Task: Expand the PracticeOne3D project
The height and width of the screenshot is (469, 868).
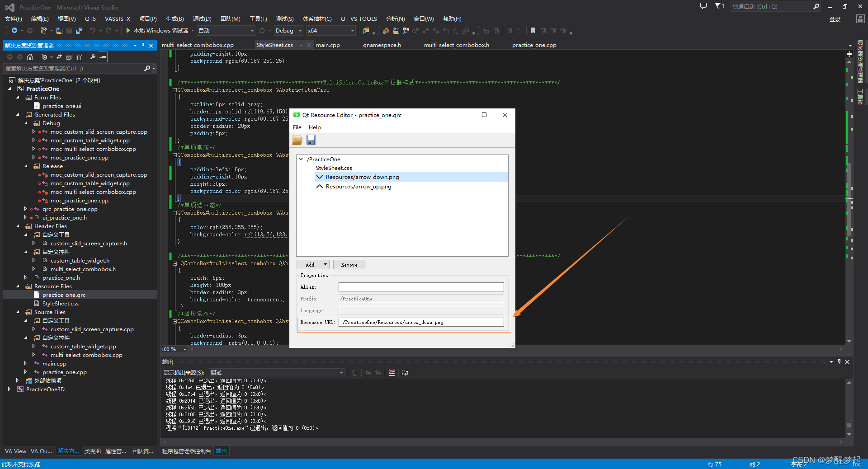Action: [x=9, y=389]
